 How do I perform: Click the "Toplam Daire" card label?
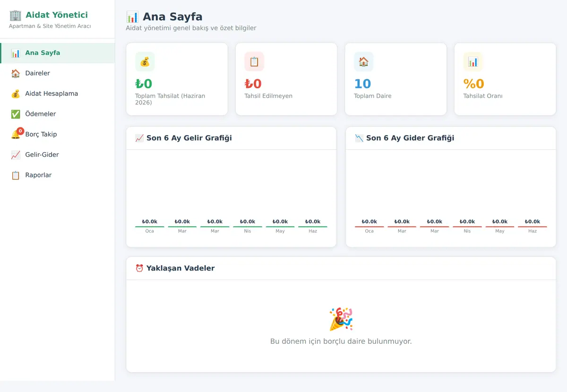click(373, 96)
